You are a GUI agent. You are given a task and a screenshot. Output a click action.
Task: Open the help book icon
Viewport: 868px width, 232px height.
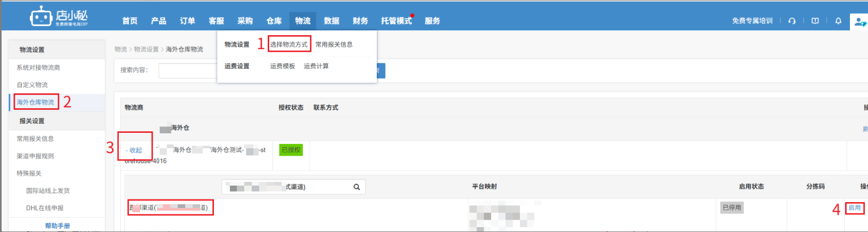(815, 21)
